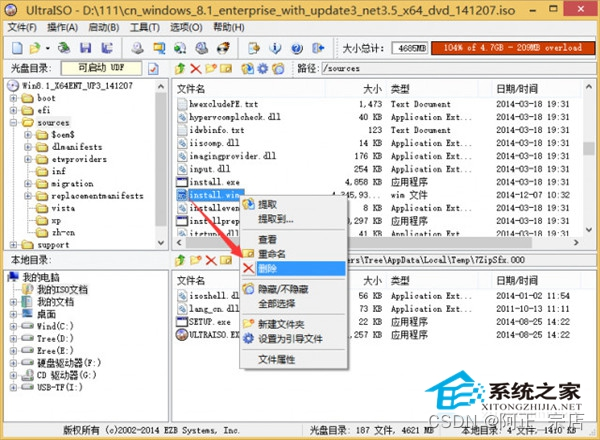Collapse the sources folder in disc tree
Image resolution: width=600 pixels, height=440 pixels.
pos(13,123)
